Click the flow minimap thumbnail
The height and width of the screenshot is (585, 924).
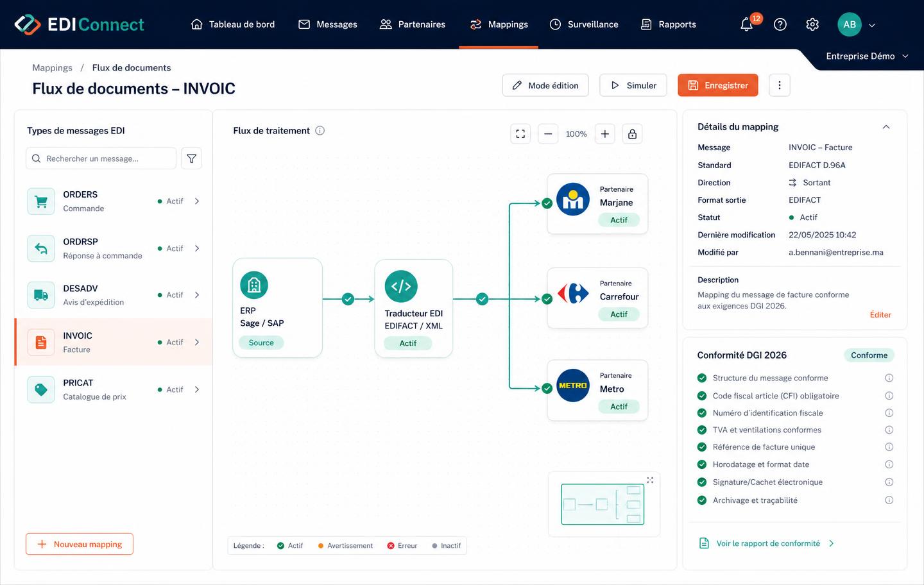603,504
